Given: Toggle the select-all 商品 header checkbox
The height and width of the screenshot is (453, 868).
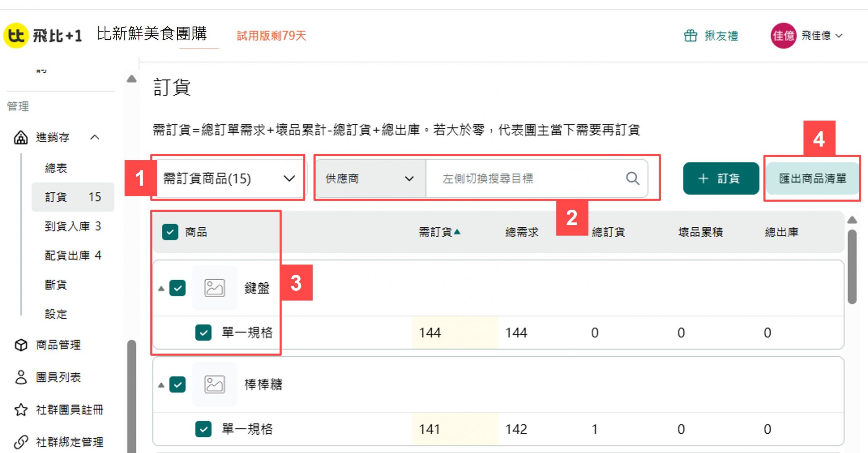Looking at the screenshot, I should tap(170, 232).
